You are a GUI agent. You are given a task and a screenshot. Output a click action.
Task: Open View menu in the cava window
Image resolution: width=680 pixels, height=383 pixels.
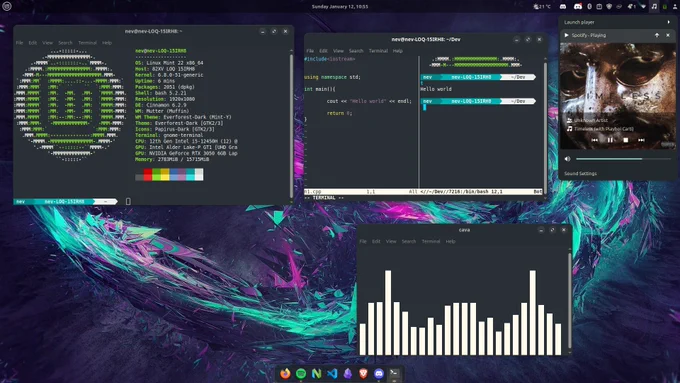pos(391,241)
